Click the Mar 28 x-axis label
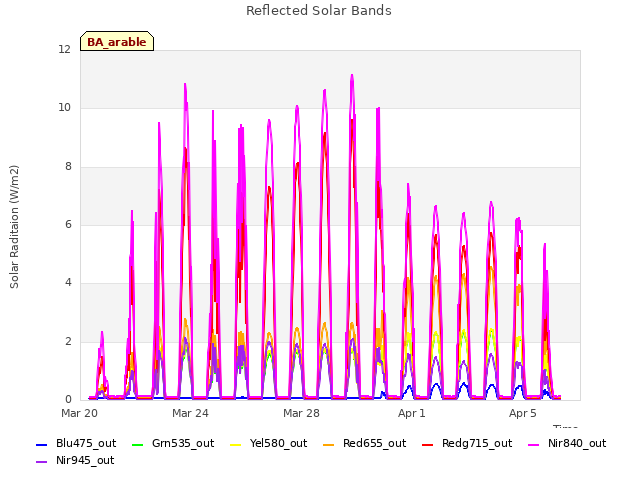This screenshot has width=640, height=480. tap(301, 413)
